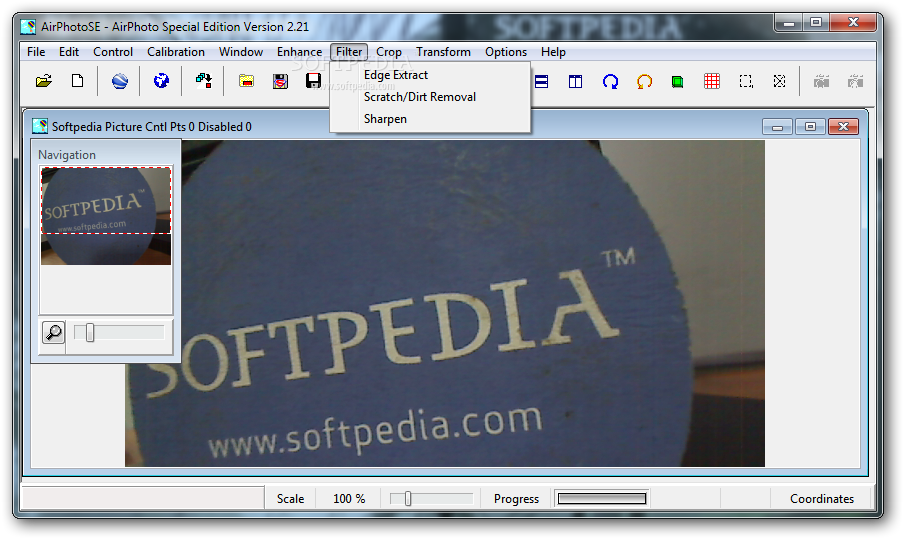Open the Transform menu
Screen dimensions: 904x539
click(x=443, y=52)
